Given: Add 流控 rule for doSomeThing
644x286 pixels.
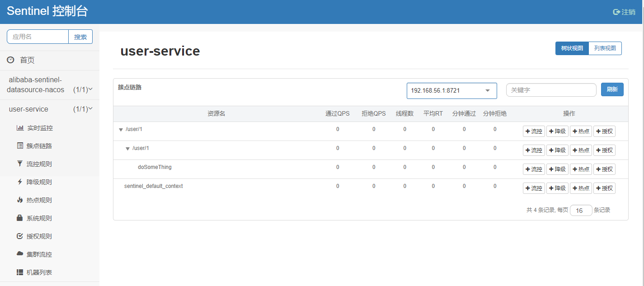Looking at the screenshot, I should point(534,169).
